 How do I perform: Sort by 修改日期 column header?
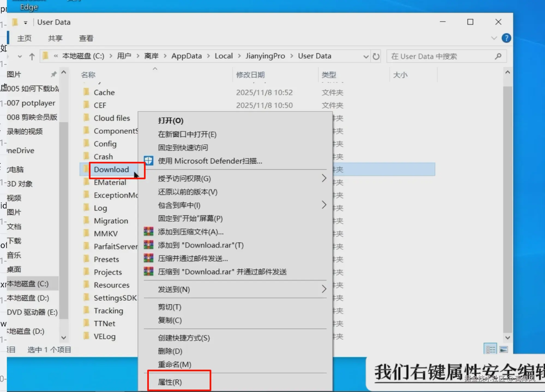[250, 75]
